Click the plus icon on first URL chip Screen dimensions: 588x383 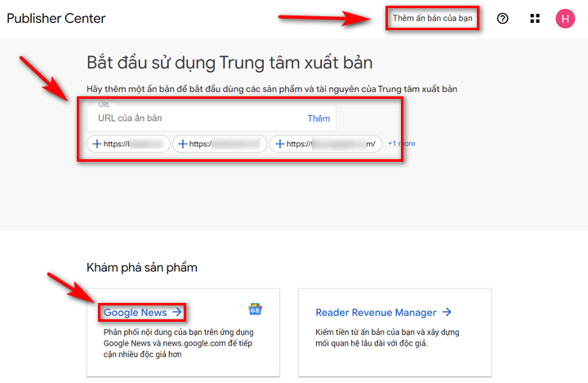pos(96,144)
